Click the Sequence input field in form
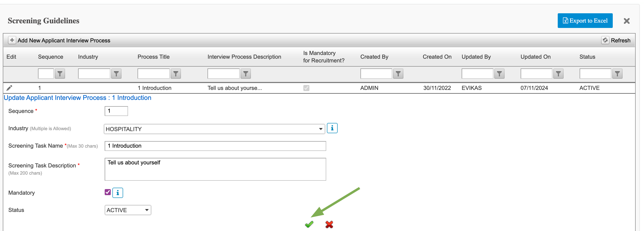Screen dimensions: 644x231 point(116,111)
